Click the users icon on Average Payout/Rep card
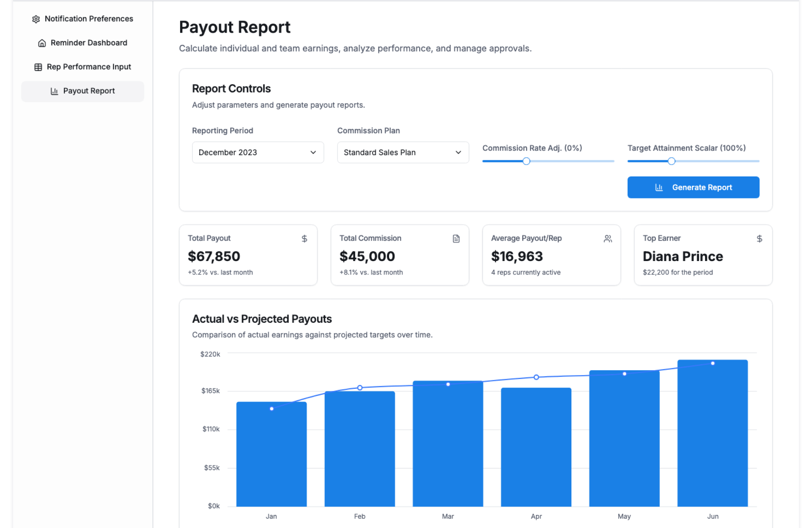The width and height of the screenshot is (812, 528). (x=608, y=239)
